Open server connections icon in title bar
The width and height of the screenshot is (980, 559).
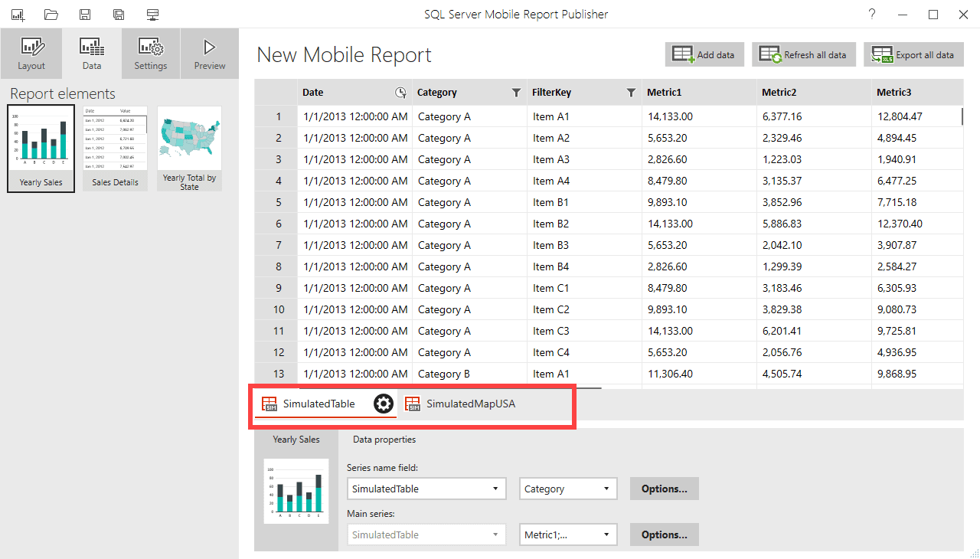pyautogui.click(x=152, y=15)
